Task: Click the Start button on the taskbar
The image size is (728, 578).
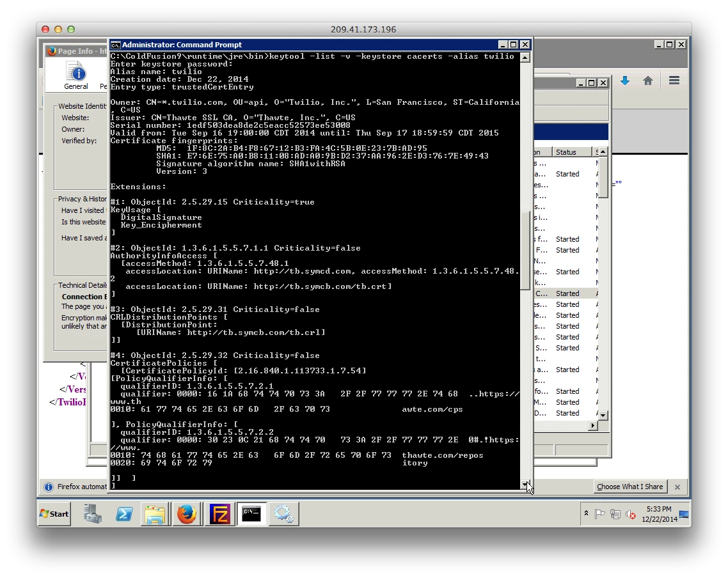Action: click(55, 514)
